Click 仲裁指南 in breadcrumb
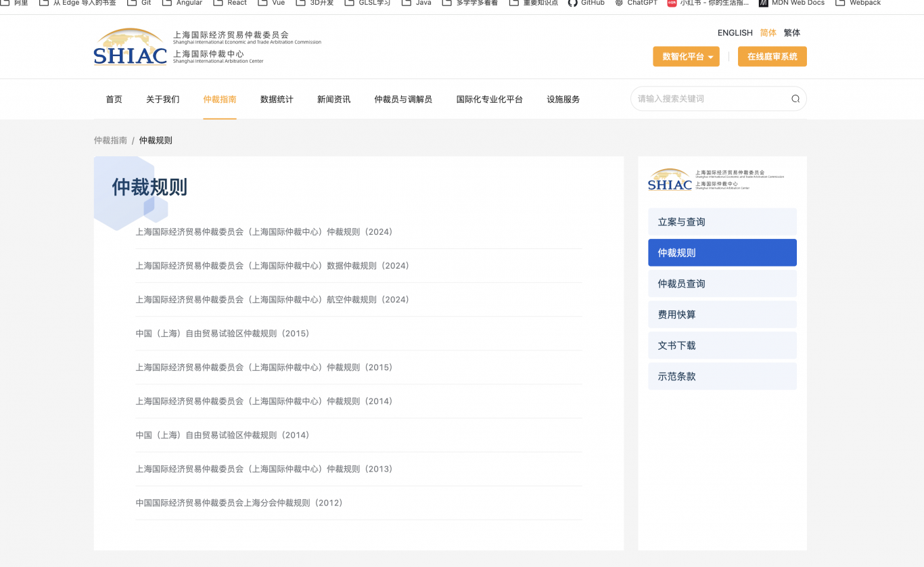 110,141
